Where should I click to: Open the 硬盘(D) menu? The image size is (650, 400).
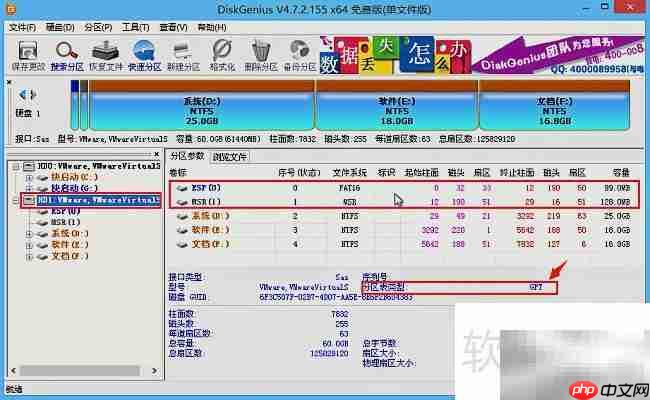60,27
